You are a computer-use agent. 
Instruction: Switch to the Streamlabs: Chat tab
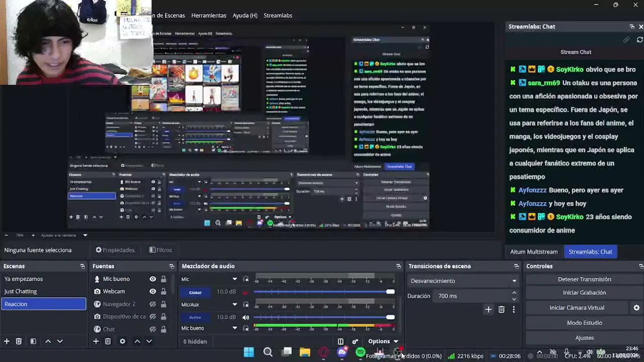tap(590, 252)
